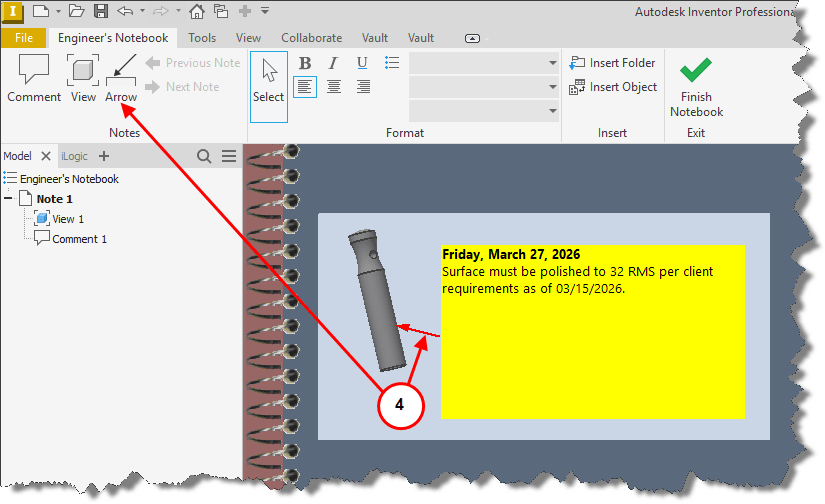This screenshot has height=504, width=825.
Task: Open the File menu
Action: (24, 38)
